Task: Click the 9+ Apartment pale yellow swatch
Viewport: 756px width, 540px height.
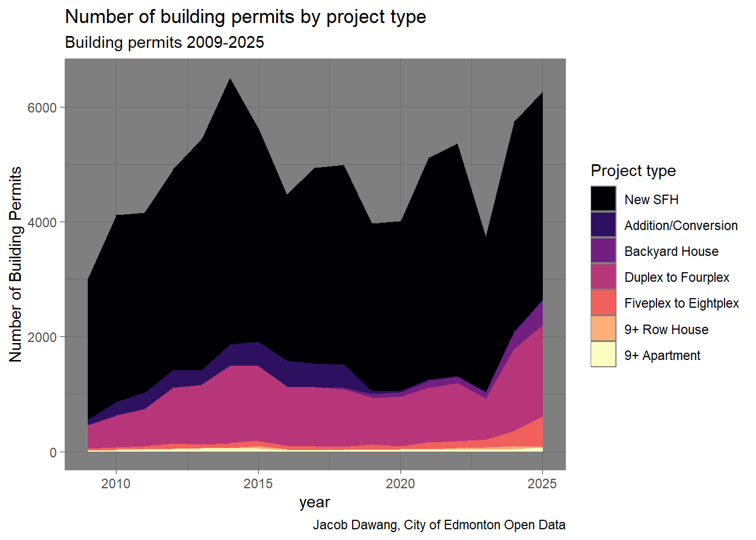Action: point(603,355)
